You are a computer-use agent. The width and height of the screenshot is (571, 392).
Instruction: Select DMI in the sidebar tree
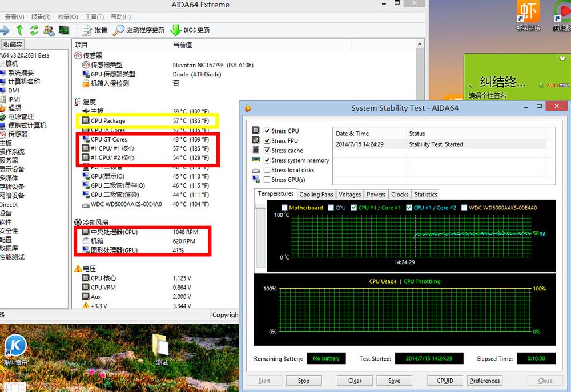point(14,90)
